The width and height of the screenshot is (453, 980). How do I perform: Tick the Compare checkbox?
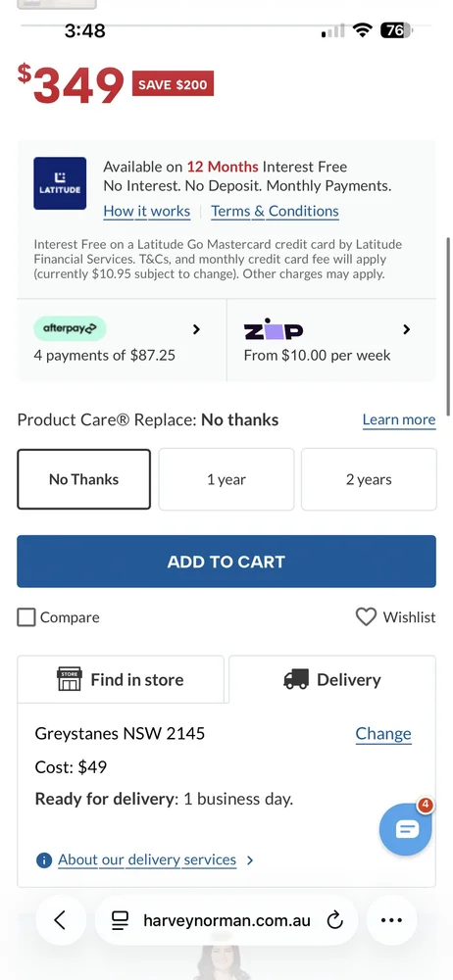[x=26, y=617]
